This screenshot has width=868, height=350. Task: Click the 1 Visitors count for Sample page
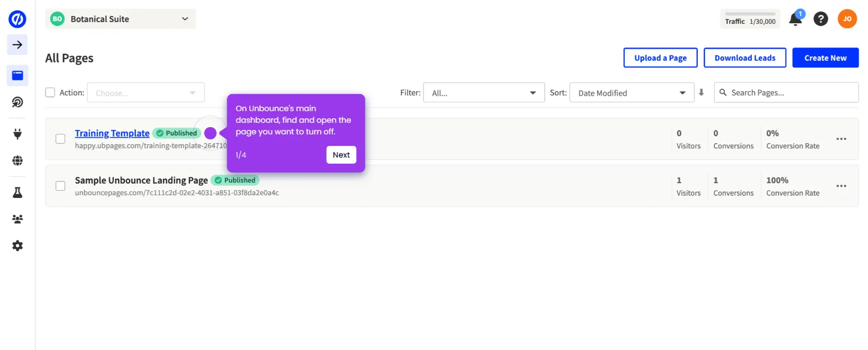point(679,180)
